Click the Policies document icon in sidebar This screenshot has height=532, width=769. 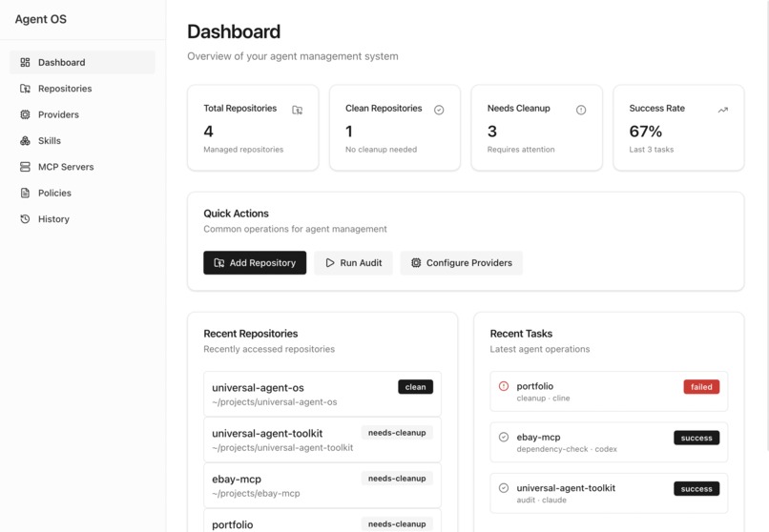[x=25, y=193]
